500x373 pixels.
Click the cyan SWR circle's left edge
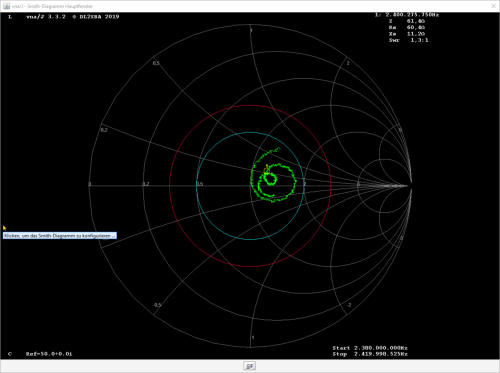[x=197, y=186]
